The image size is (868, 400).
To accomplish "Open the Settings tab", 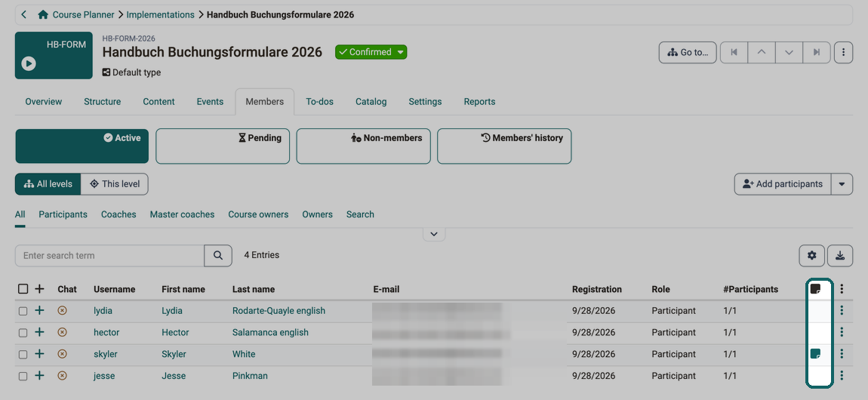I will click(425, 102).
